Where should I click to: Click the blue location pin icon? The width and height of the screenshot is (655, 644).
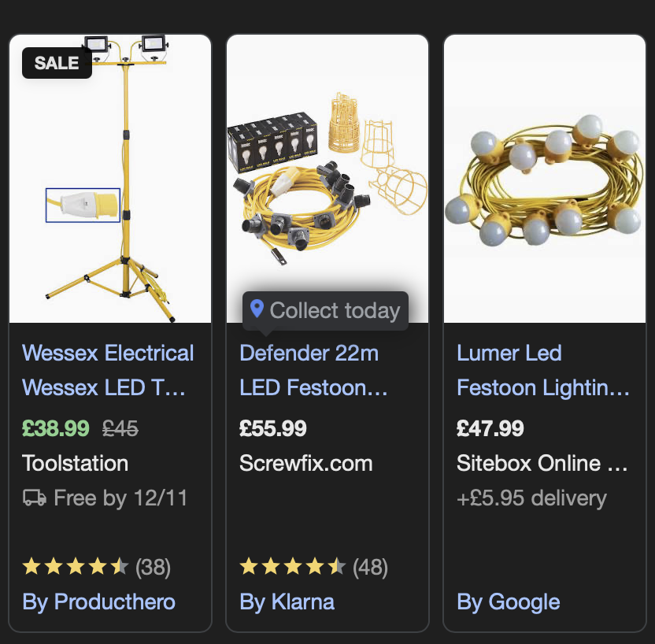256,309
